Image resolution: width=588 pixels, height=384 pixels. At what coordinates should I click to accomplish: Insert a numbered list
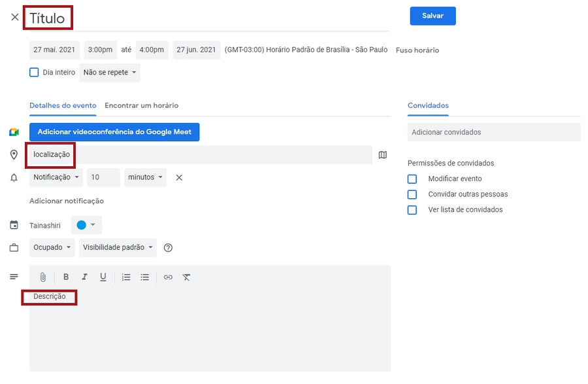pyautogui.click(x=127, y=277)
